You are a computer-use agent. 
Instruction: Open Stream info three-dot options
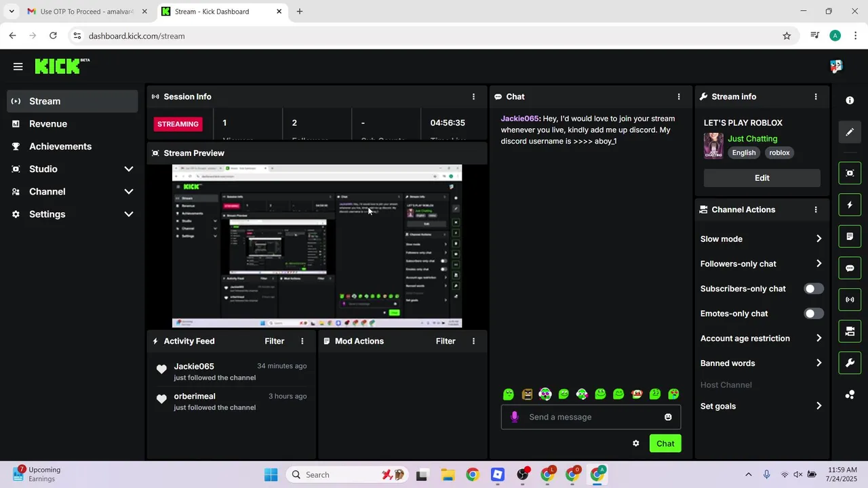click(x=816, y=97)
